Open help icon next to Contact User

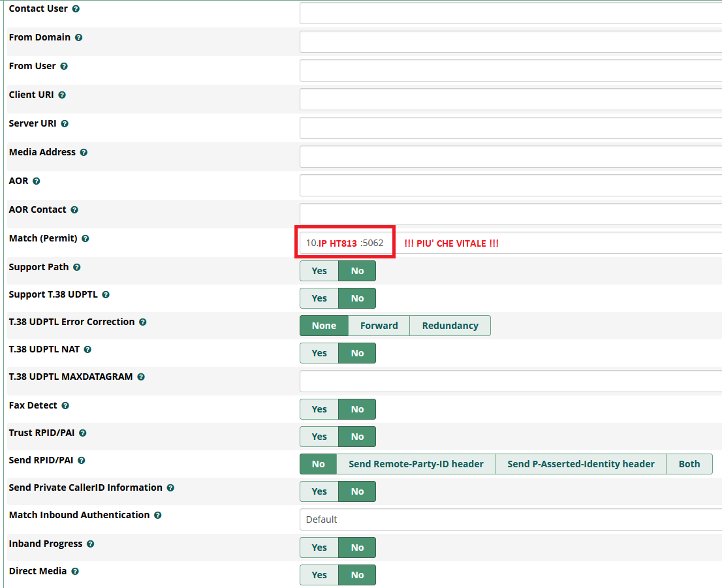[x=76, y=8]
